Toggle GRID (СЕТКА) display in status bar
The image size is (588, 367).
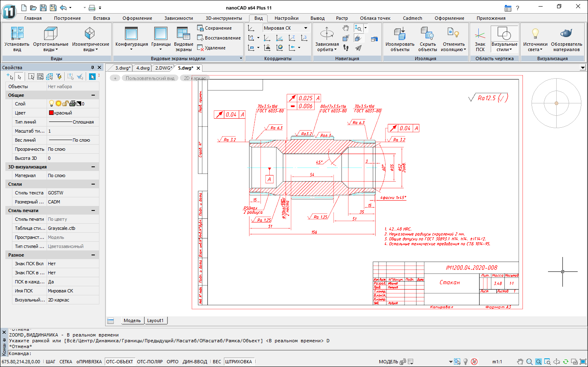[x=66, y=362]
